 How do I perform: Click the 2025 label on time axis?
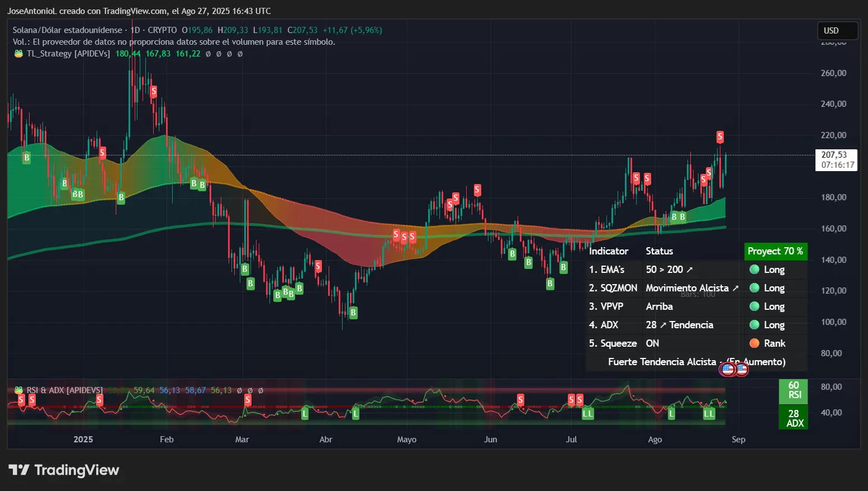pyautogui.click(x=83, y=440)
